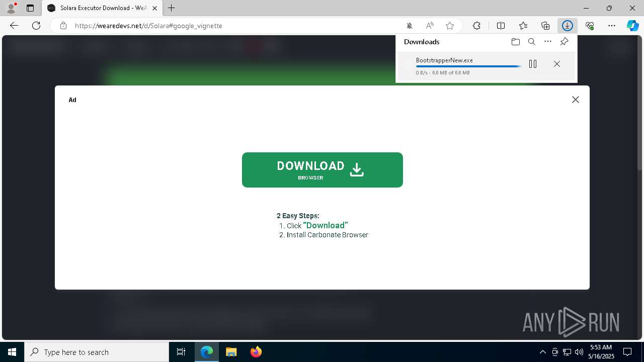Close the ad overlay

coord(576,100)
